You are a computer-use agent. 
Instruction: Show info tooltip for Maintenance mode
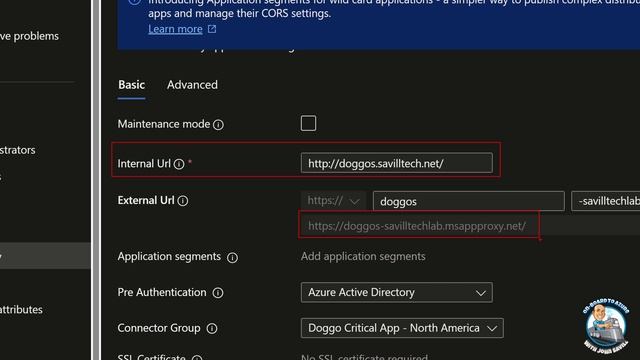218,124
